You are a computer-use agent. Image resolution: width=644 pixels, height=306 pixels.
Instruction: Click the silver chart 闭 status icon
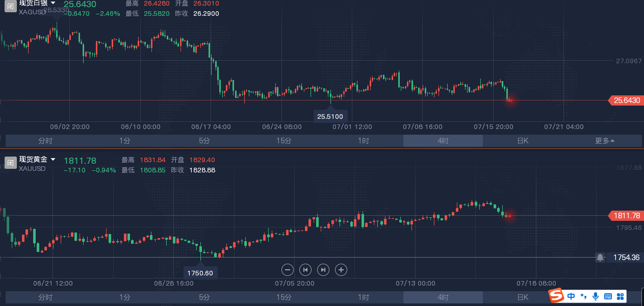pos(11,6)
